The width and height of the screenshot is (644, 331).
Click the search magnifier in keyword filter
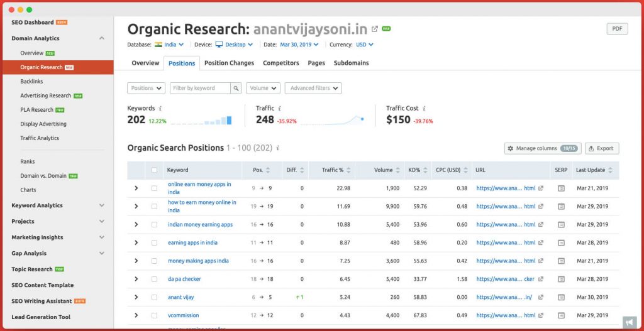[x=236, y=88]
